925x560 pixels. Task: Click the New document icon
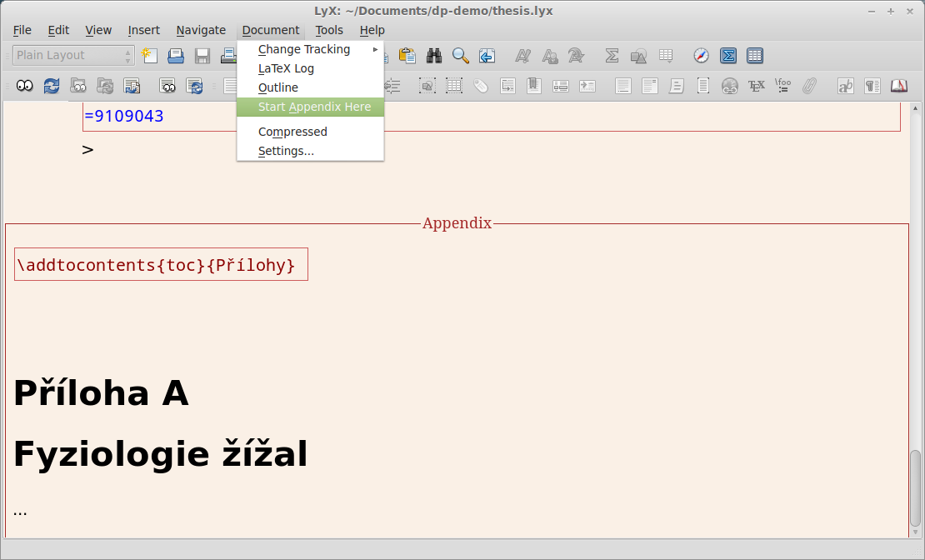click(149, 56)
